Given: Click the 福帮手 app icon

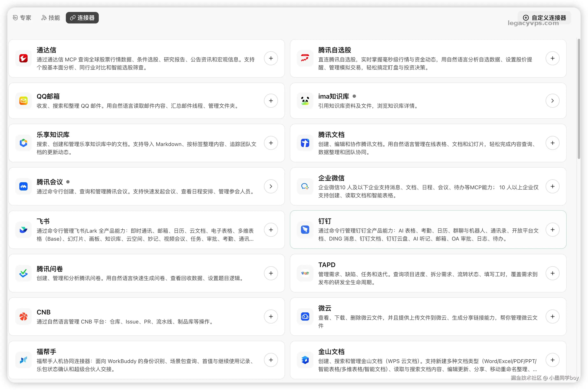Looking at the screenshot, I should [24, 360].
